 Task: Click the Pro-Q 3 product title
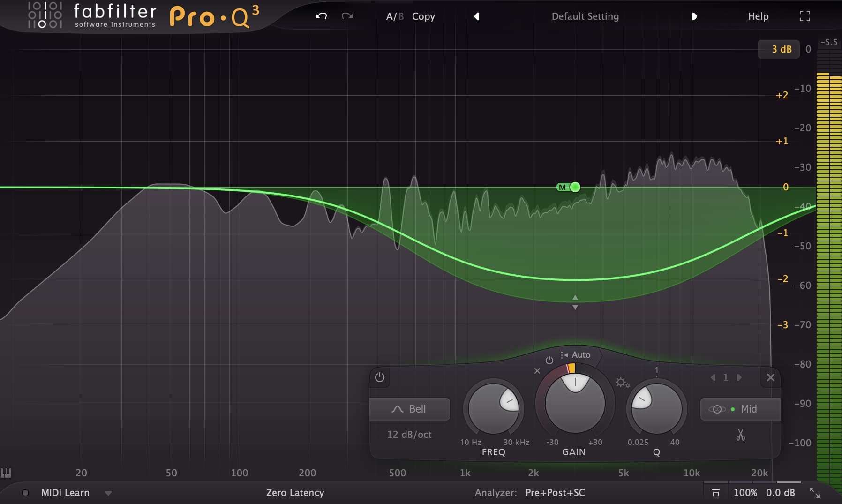[214, 16]
